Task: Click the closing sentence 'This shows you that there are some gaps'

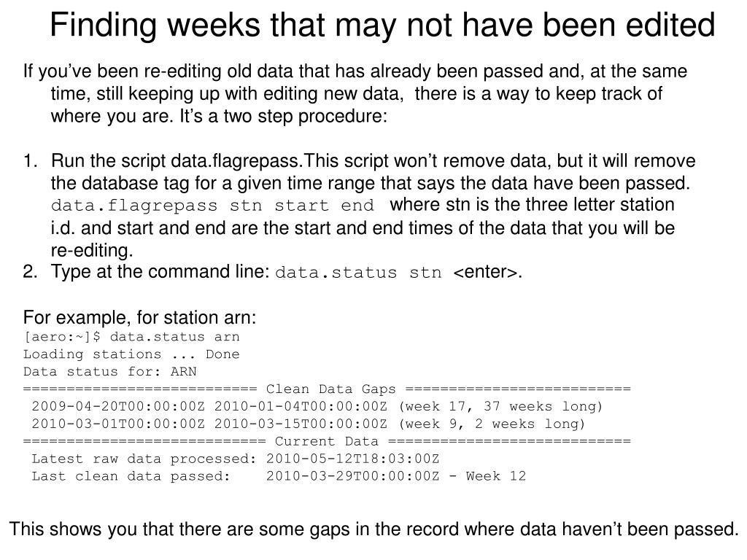Action: [374, 529]
